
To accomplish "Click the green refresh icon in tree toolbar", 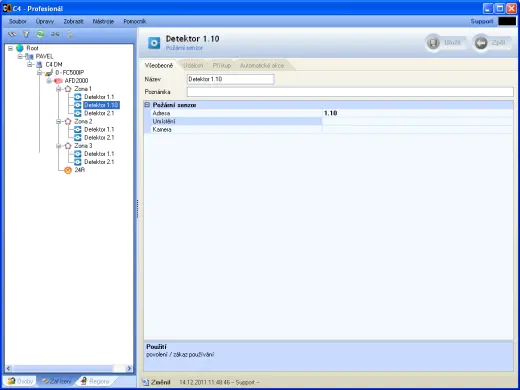I will click(x=40, y=34).
